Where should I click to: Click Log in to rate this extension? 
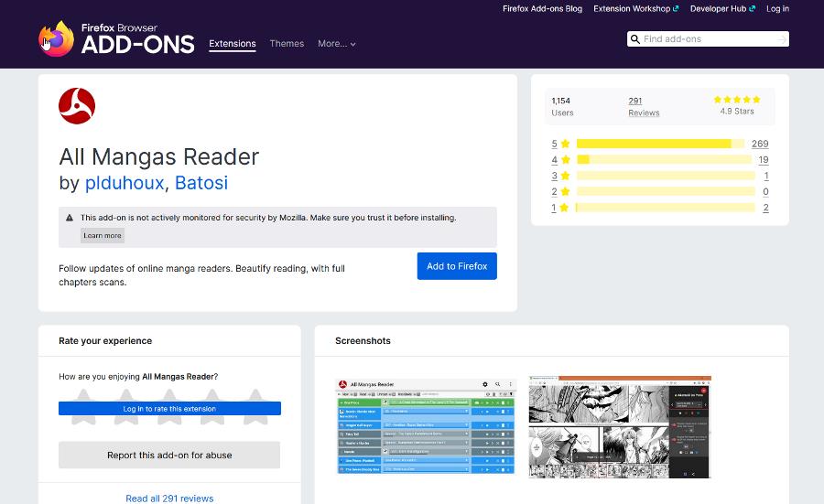click(169, 409)
